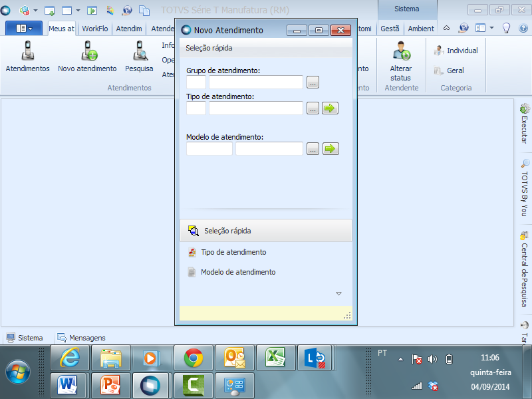Select Seleção rápida in the navigation pane
Image resolution: width=532 pixels, height=399 pixels.
(265, 231)
